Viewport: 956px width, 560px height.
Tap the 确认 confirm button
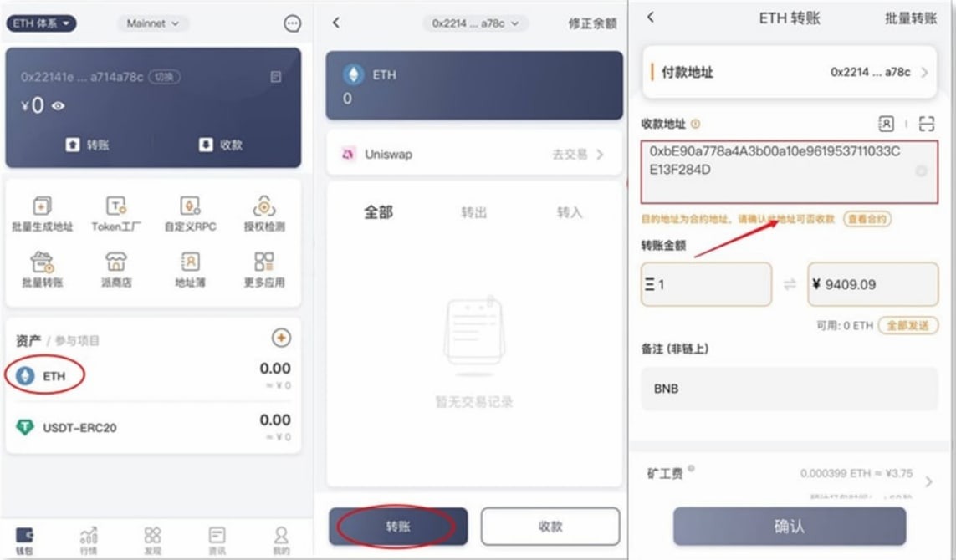click(790, 526)
